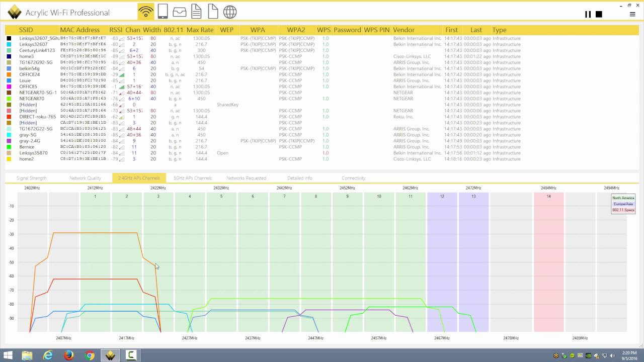Click MAC address C8:D7:19:3E:BE:1C of home3

(83, 56)
